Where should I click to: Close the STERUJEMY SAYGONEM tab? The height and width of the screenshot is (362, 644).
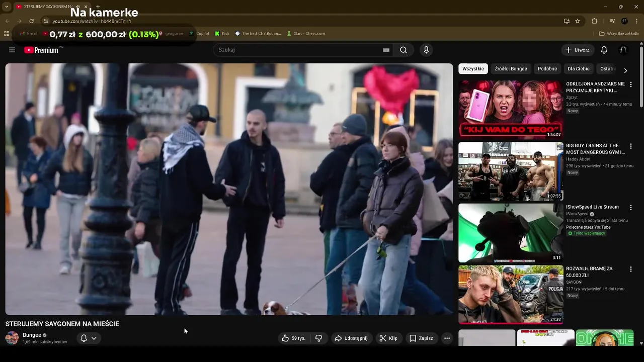coord(86,7)
